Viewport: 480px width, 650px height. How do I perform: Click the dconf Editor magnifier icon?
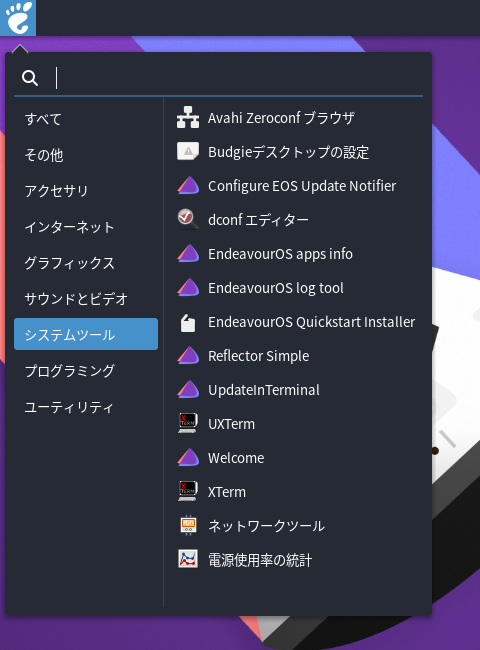[x=188, y=219]
